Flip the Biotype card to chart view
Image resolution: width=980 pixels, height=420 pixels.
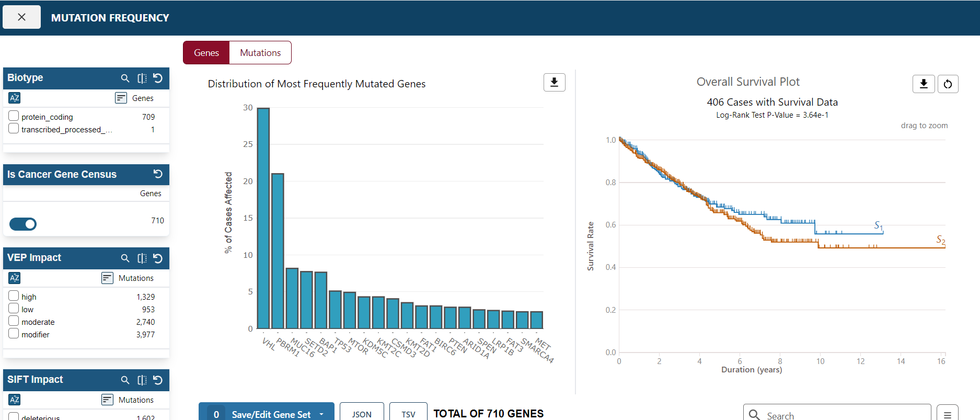[x=142, y=78]
